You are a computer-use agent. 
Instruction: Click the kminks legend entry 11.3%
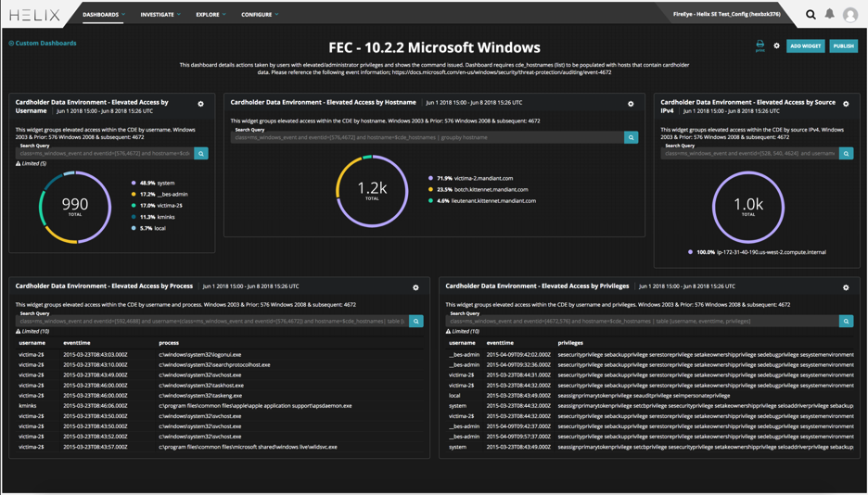(153, 217)
